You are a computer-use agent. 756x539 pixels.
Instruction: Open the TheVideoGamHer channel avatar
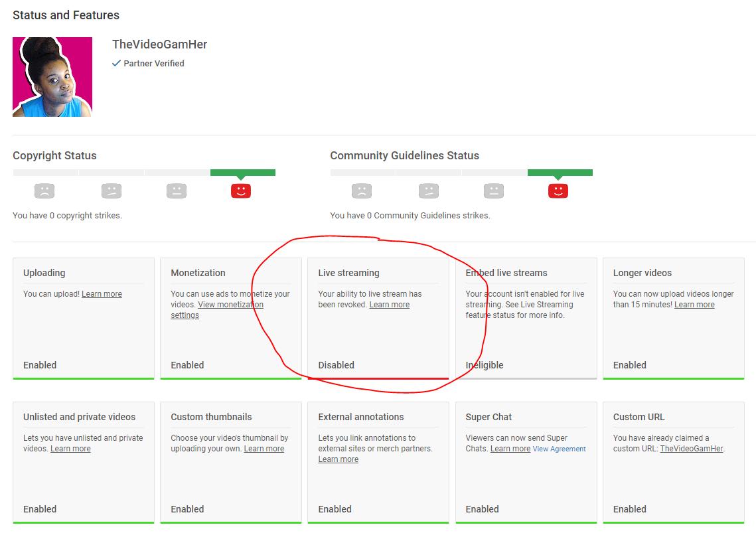click(x=52, y=76)
